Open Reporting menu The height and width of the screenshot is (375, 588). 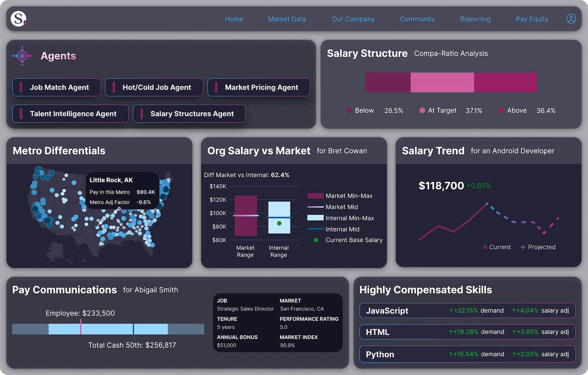(475, 19)
